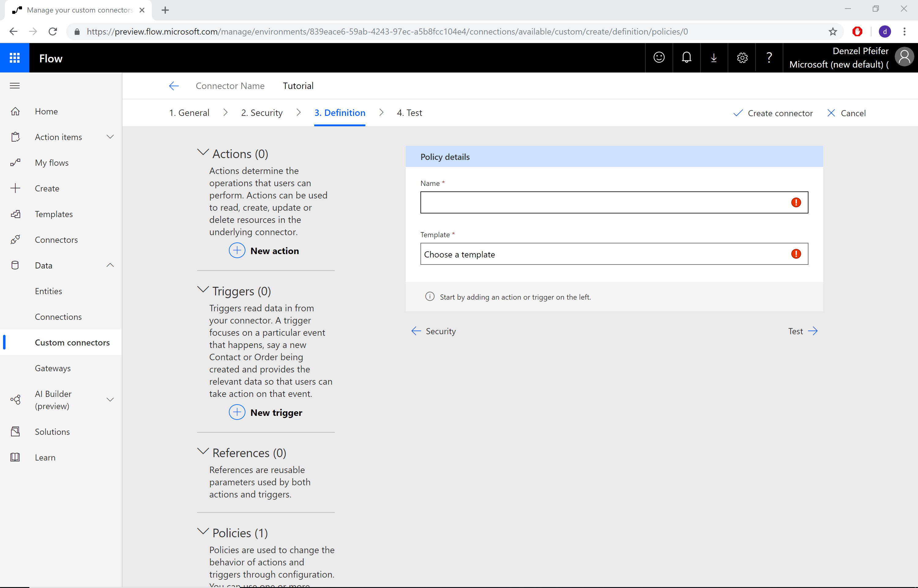Click the Flow home icon in sidebar
Viewport: 918px width, 588px height.
click(x=15, y=111)
